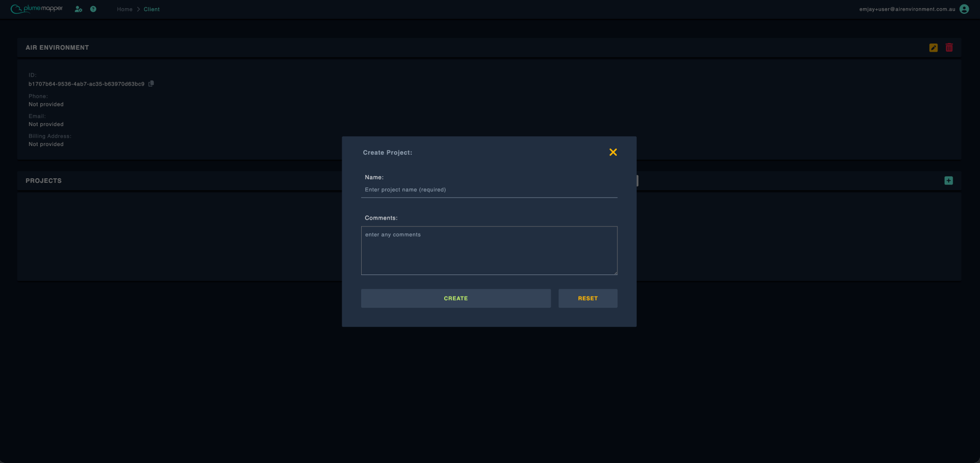Select the client ID text value

click(87, 84)
